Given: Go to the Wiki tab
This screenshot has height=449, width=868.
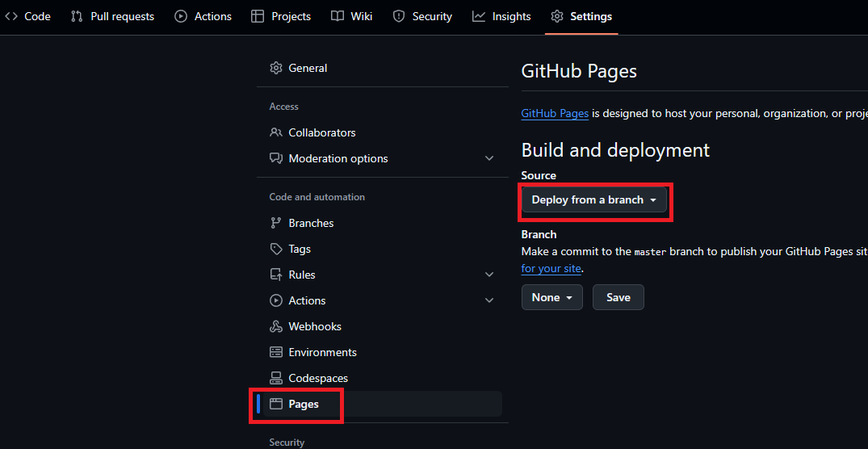Looking at the screenshot, I should pyautogui.click(x=352, y=16).
